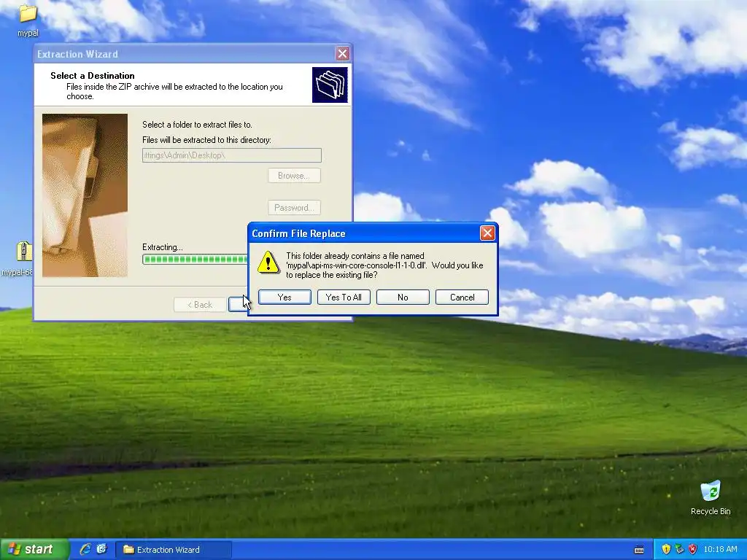747x560 pixels.
Task: Click the Browse... button in Extraction Wizard
Action: (x=294, y=175)
